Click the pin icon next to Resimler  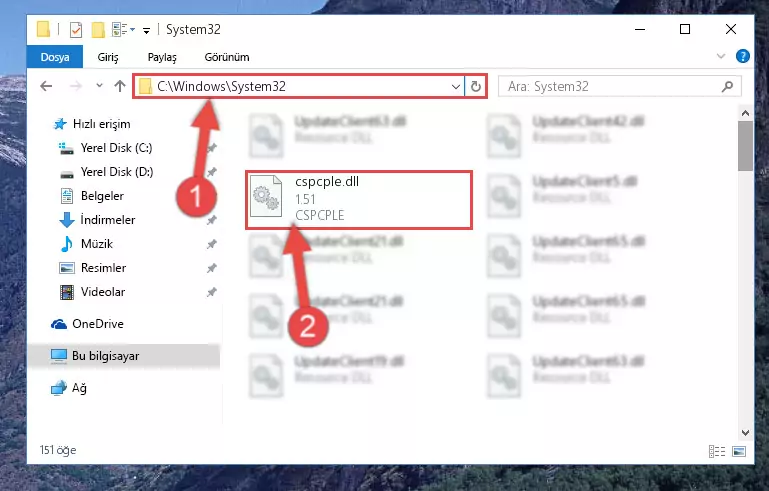212,268
